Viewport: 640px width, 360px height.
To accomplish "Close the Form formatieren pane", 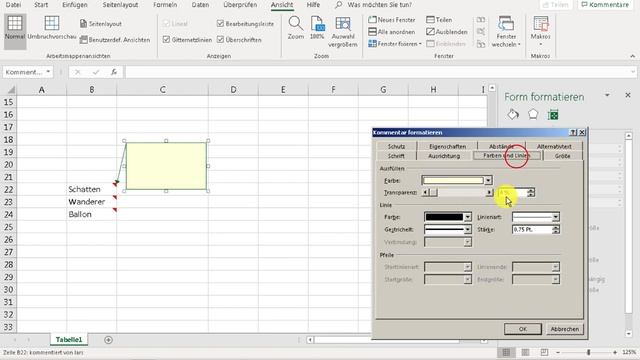I will point(628,95).
